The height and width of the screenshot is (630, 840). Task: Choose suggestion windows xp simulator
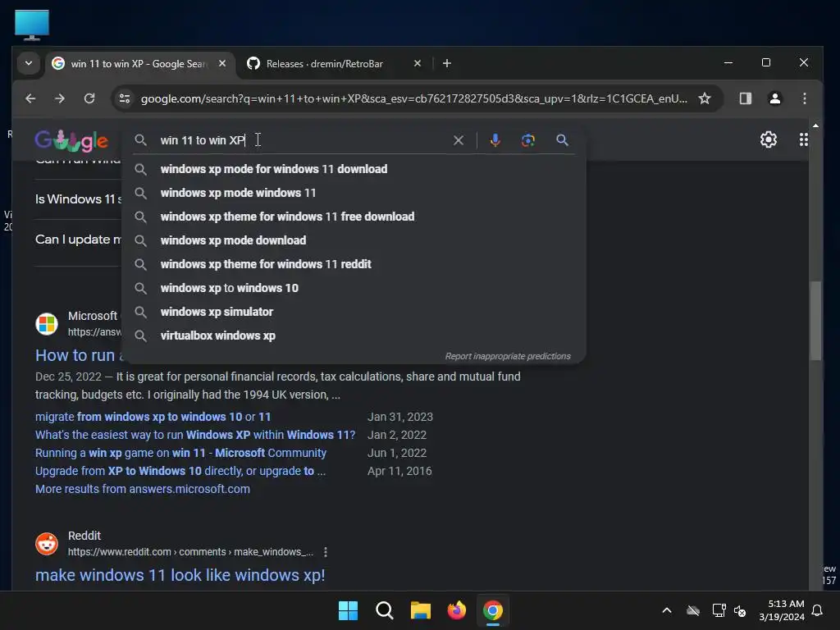point(354,312)
